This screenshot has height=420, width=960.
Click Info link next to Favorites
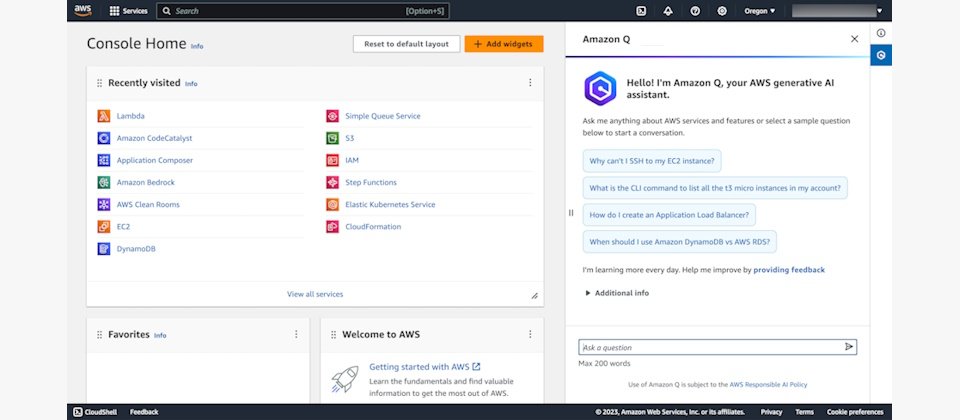(x=160, y=336)
